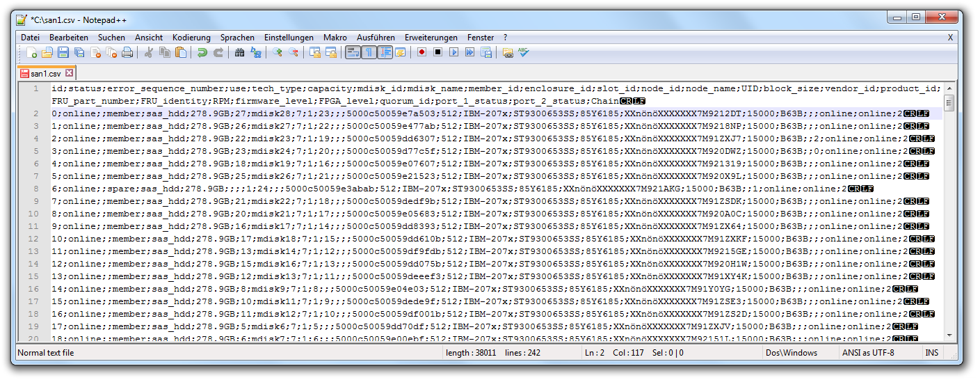Start macro recording with red record icon
The image size is (980, 380).
coord(421,52)
